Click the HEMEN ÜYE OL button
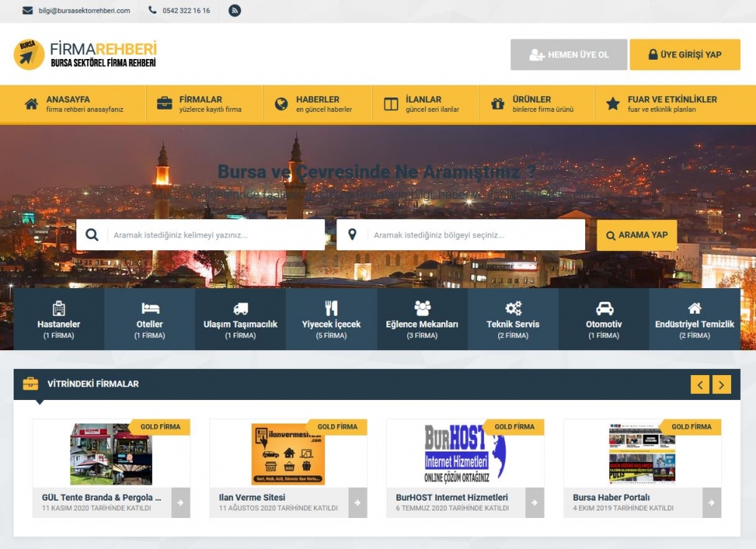Image resolution: width=756 pixels, height=549 pixels. point(569,54)
